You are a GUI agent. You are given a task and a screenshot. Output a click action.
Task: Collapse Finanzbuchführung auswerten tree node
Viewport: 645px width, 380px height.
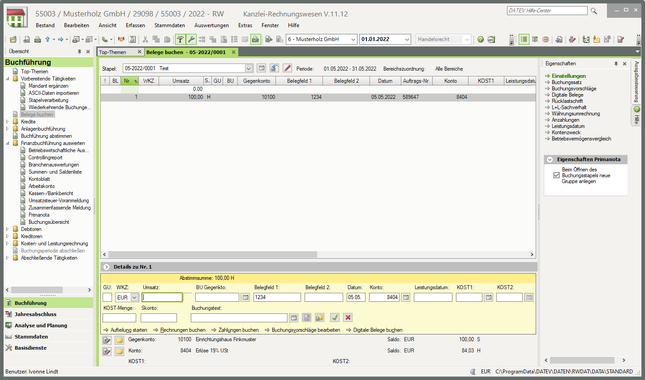(7, 143)
